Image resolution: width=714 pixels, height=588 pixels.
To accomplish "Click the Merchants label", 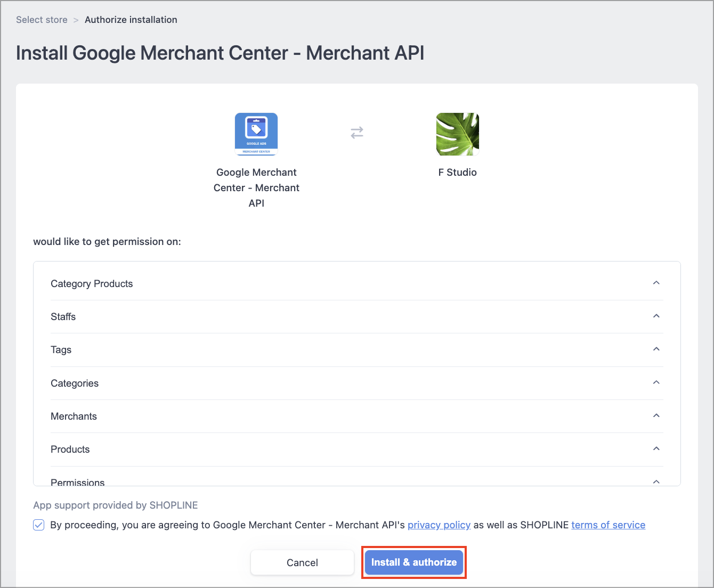I will [74, 416].
